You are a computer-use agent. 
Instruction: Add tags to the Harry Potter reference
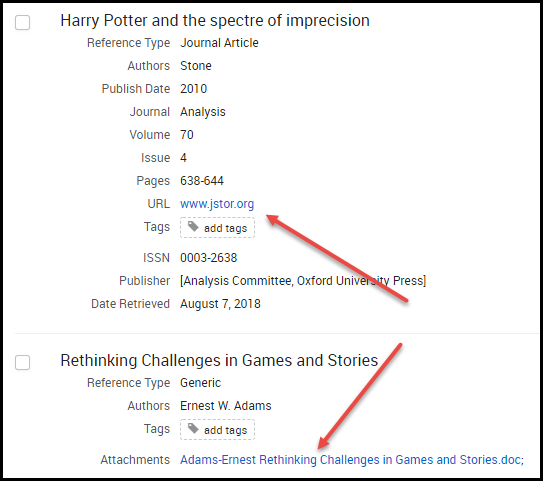217,228
